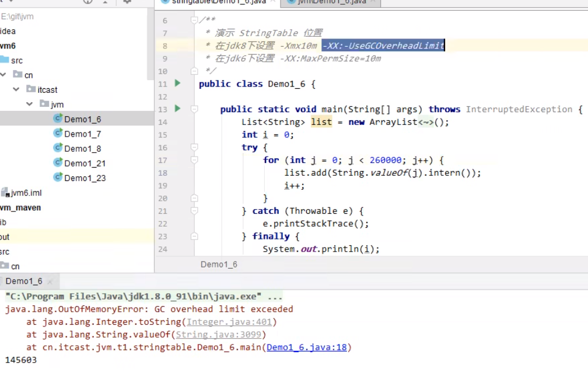The image size is (588, 372).
Task: Click the settings gear icon in Project panel header
Action: 127,2
